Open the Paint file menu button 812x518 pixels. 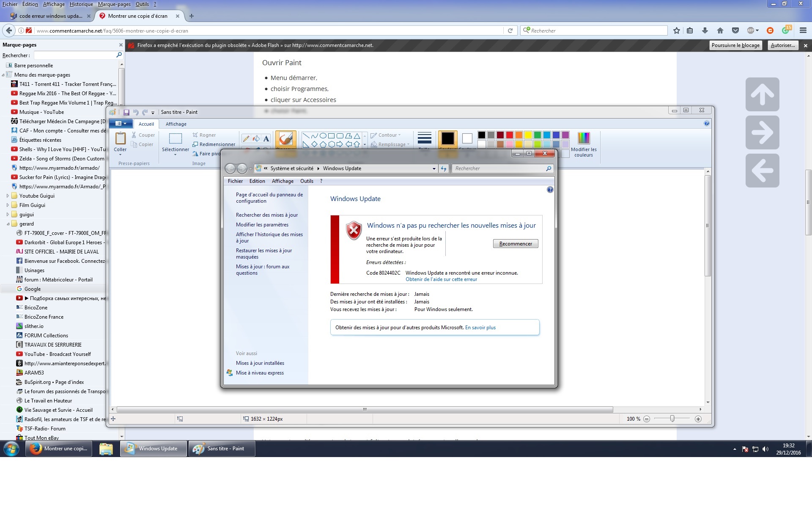tap(121, 124)
